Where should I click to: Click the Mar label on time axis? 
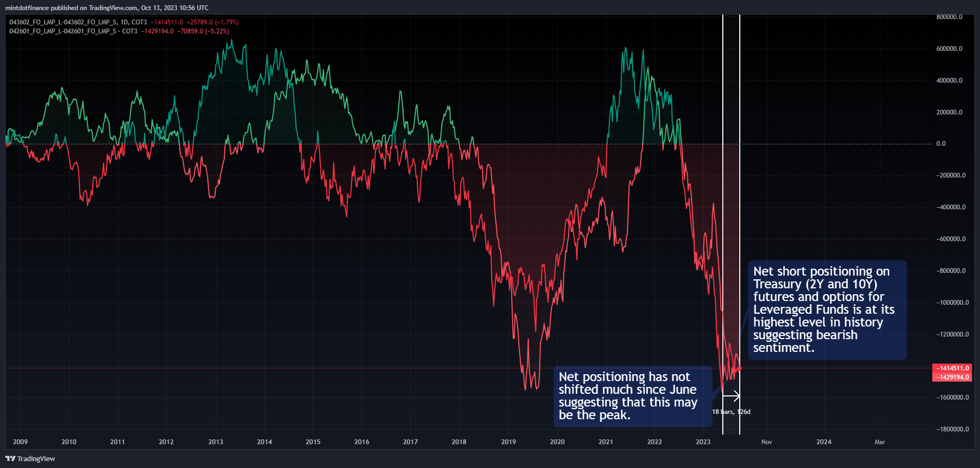(x=880, y=442)
